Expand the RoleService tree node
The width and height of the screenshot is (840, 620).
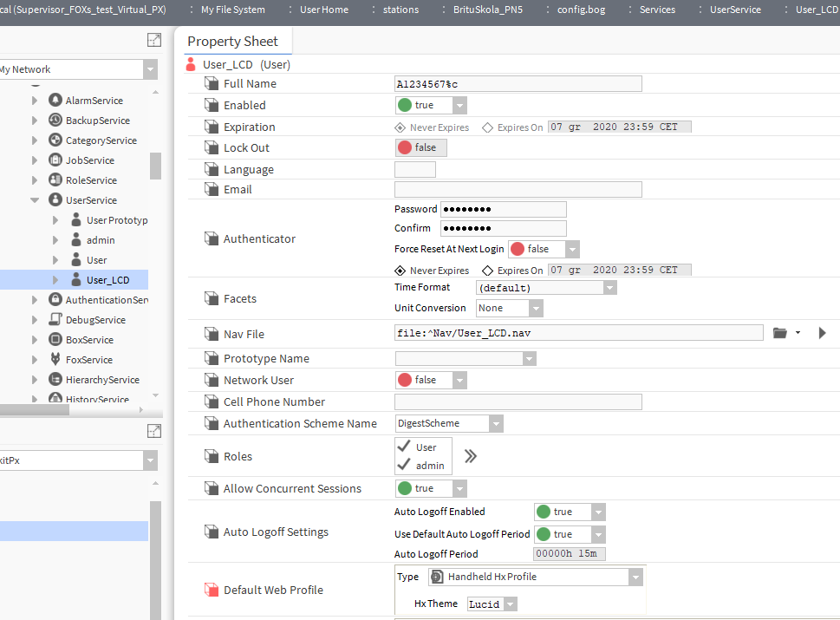35,180
